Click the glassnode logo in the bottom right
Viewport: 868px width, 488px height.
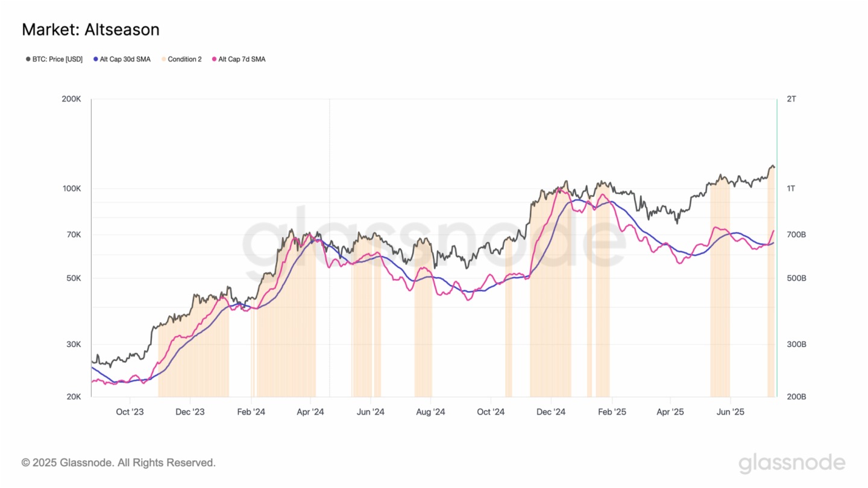pos(792,463)
